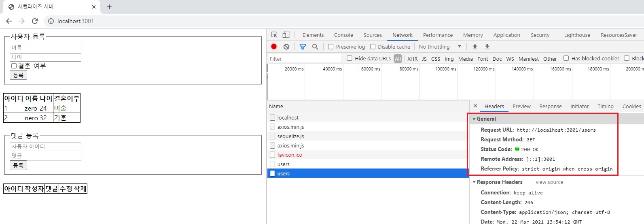Click the export HAR download icon
This screenshot has height=224, width=644.
click(x=487, y=47)
